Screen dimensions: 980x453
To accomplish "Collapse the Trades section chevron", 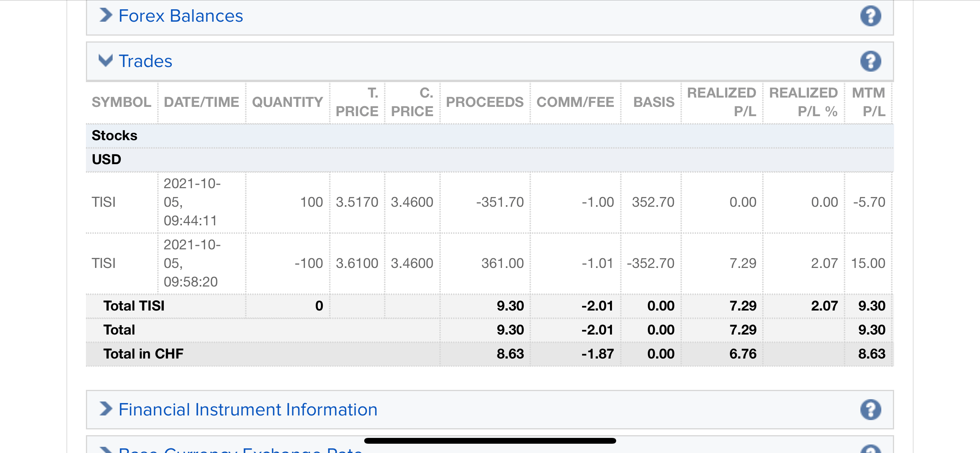I will [105, 61].
